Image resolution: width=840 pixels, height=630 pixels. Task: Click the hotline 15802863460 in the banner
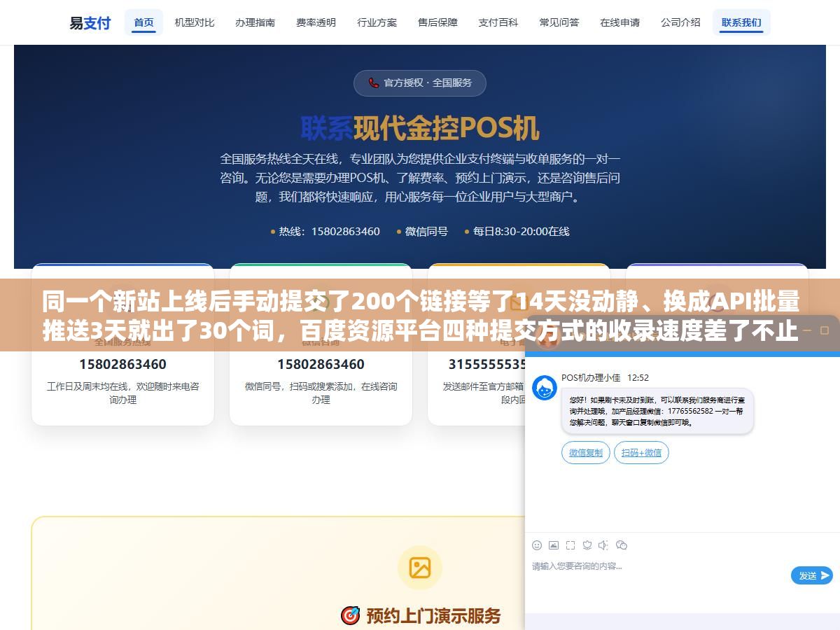pos(346,231)
